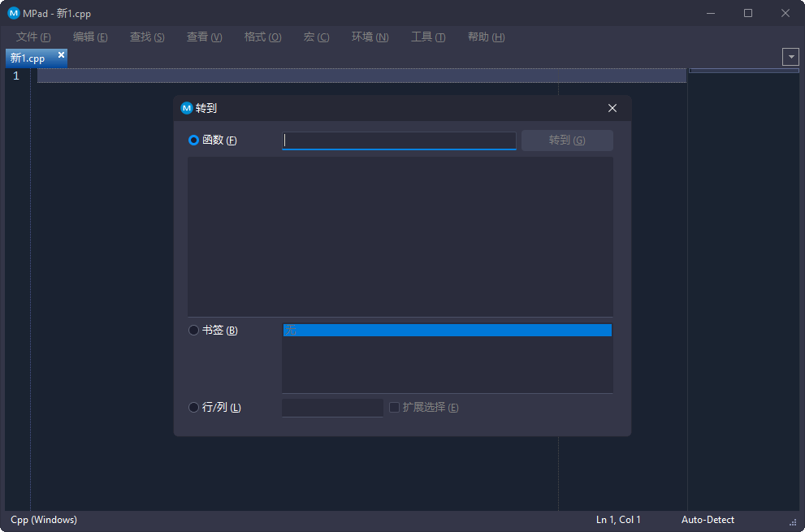Open the tab list dropdown arrow
Screen dimensions: 805x532
790,56
